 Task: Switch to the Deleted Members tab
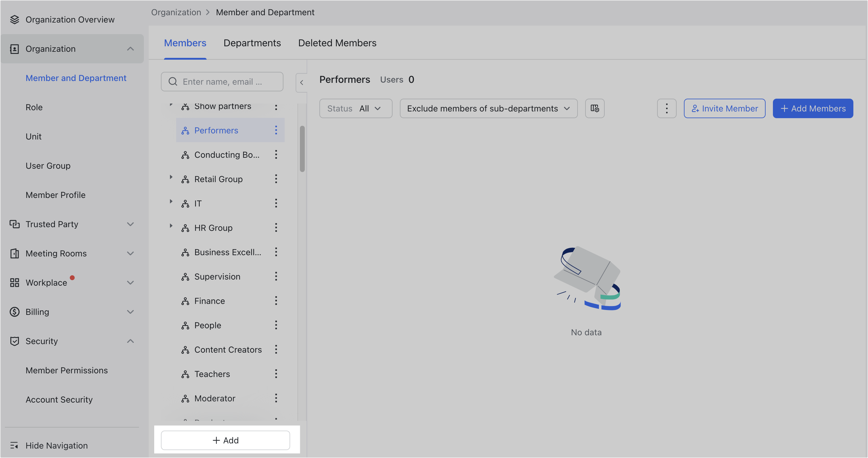337,43
